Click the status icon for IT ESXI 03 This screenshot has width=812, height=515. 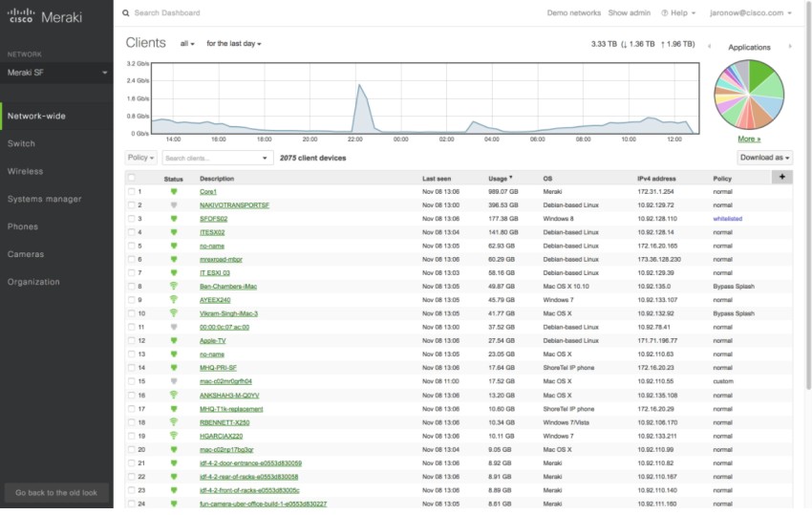(x=174, y=272)
